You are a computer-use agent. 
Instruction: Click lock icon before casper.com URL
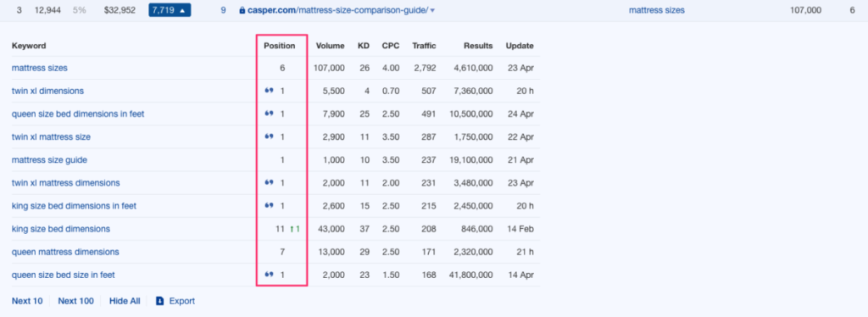(242, 10)
